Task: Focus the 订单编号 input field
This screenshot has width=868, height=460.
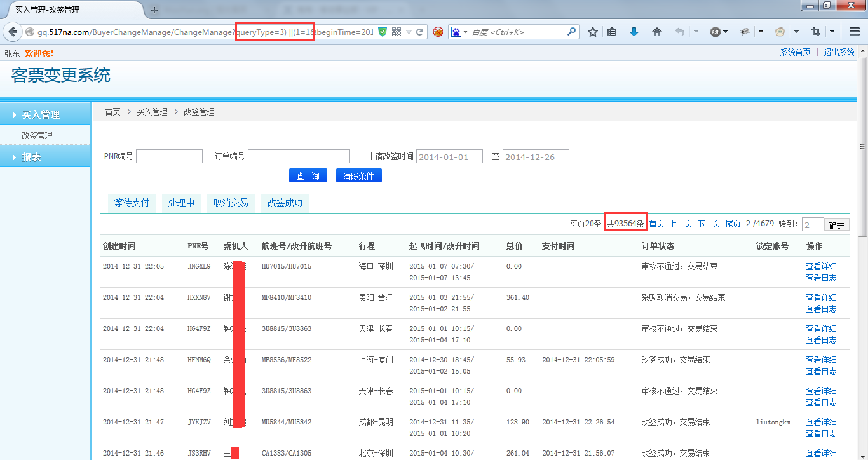Action: pos(299,156)
